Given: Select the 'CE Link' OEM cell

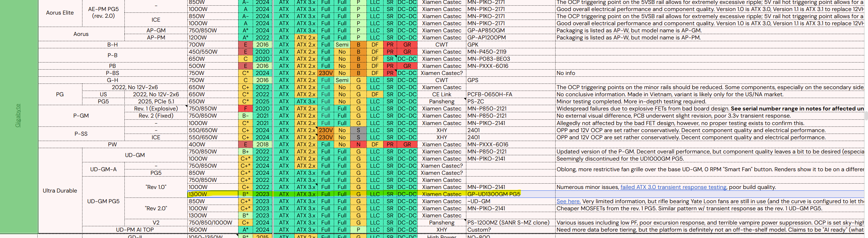Looking at the screenshot, I should [442, 94].
